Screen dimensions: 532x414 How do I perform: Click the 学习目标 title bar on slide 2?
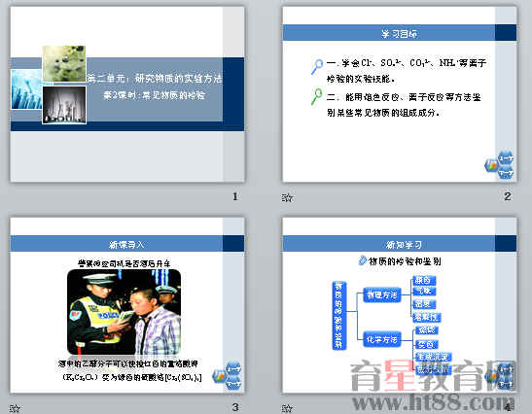pyautogui.click(x=400, y=33)
